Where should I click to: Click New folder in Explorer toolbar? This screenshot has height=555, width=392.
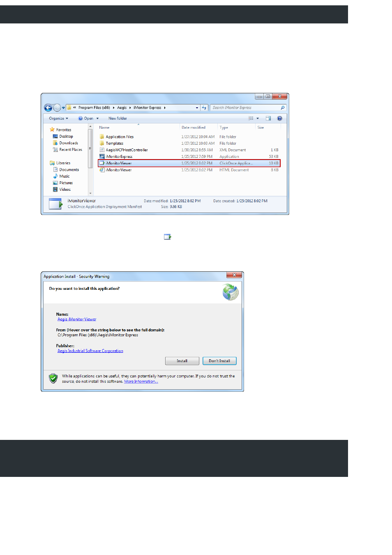(x=118, y=118)
